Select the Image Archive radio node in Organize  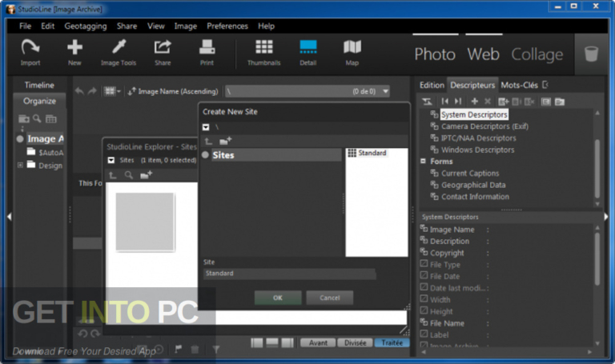(x=20, y=138)
